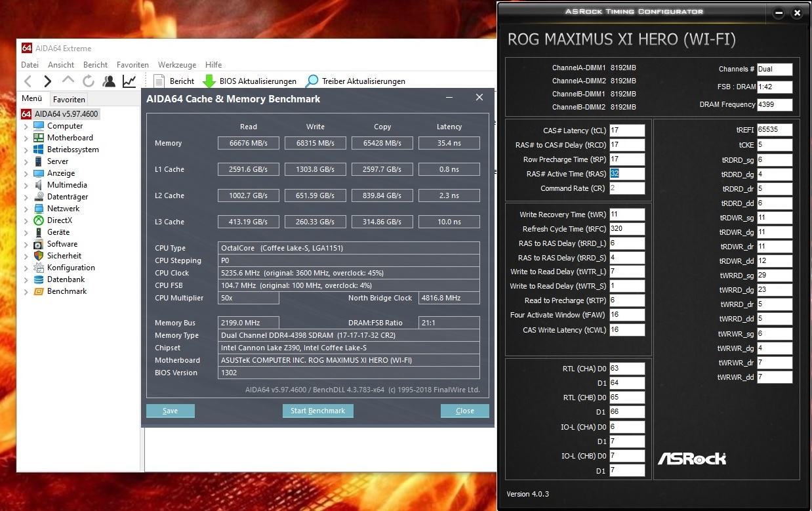
Task: Click the Bericht report icon
Action: tap(159, 81)
